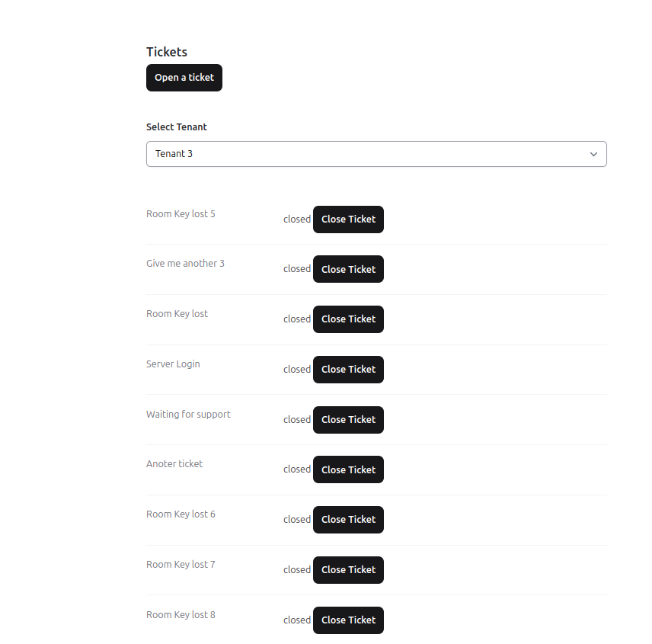This screenshot has height=644, width=652.
Task: Click the closed status label next to Server Login
Action: point(297,370)
